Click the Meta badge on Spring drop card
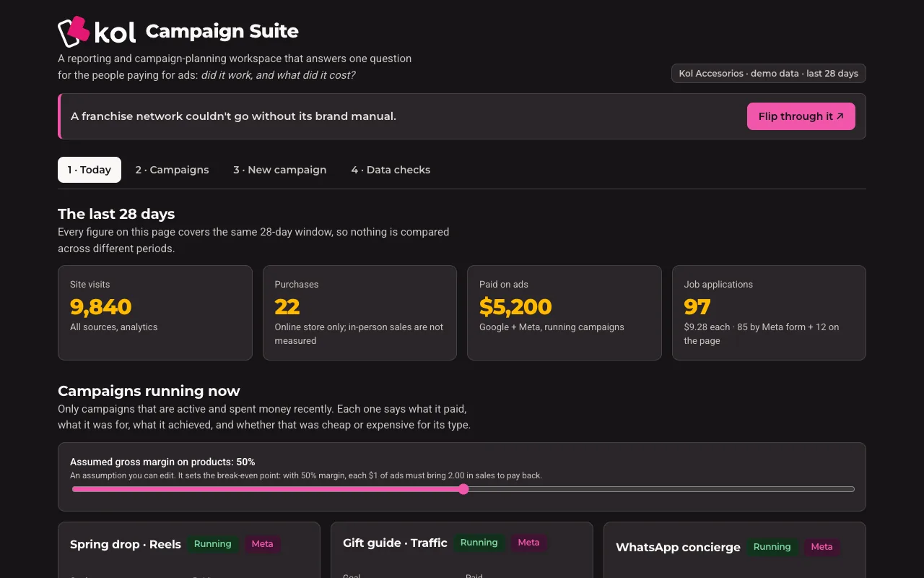This screenshot has width=924, height=578. (x=262, y=544)
